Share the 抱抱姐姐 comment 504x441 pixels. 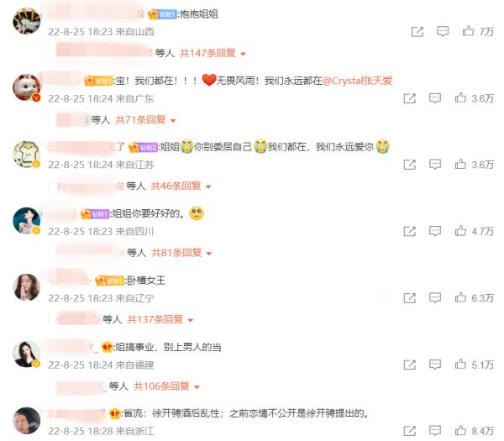coord(417,32)
